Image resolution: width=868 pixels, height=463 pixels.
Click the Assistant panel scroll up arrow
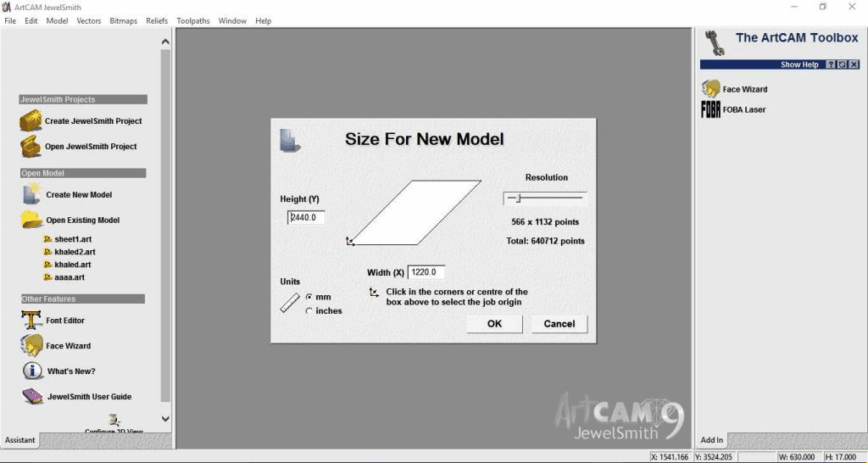pyautogui.click(x=165, y=42)
